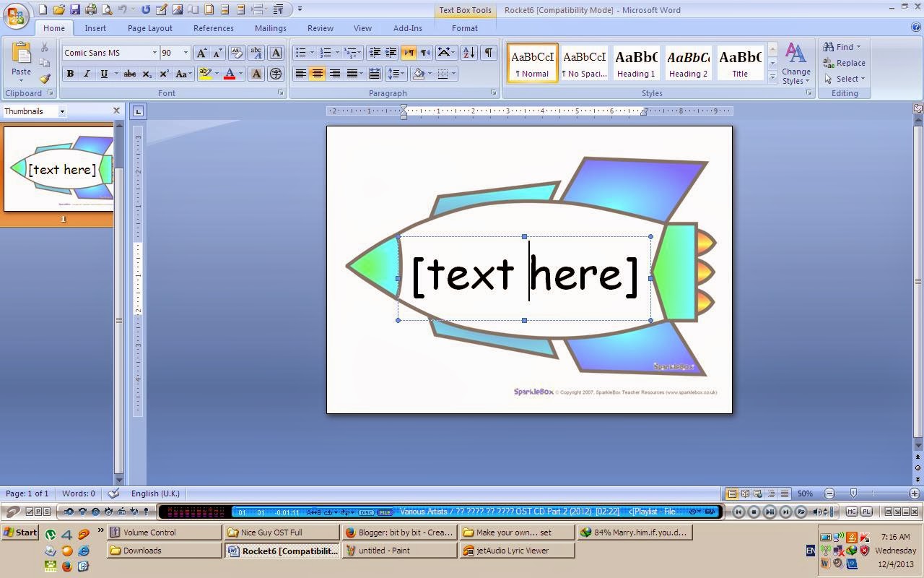Click Save in Quick Access Toolbar
The height and width of the screenshot is (578, 924).
click(x=75, y=9)
